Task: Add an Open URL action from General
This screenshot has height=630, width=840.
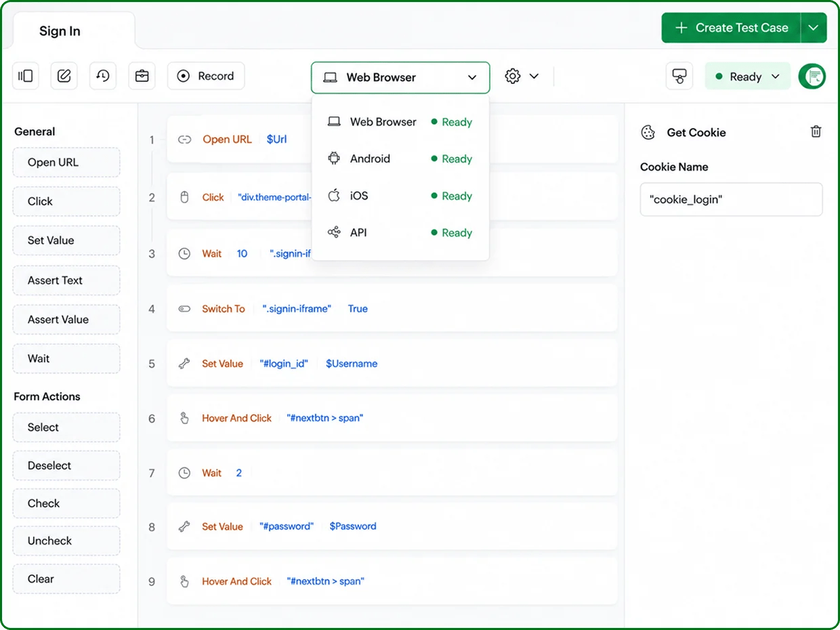Action: pyautogui.click(x=66, y=163)
